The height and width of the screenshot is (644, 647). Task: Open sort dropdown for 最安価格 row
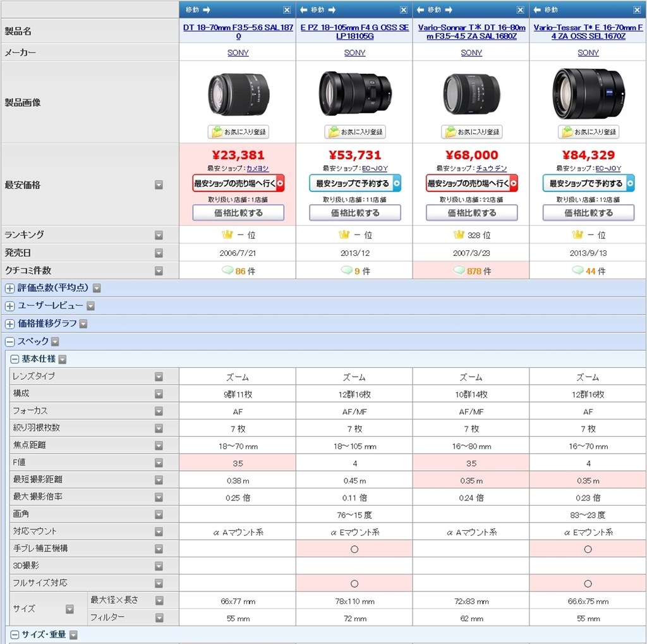point(159,185)
